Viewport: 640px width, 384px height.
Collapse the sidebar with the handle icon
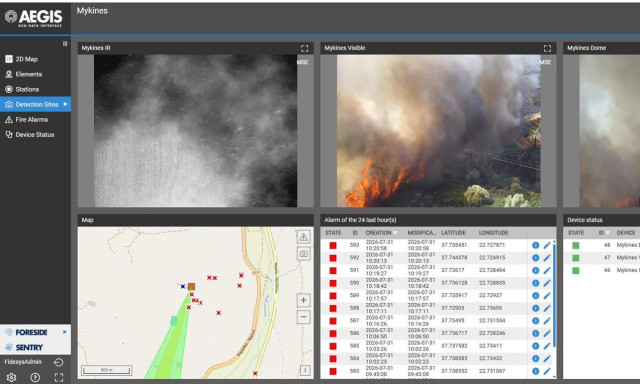pyautogui.click(x=65, y=44)
